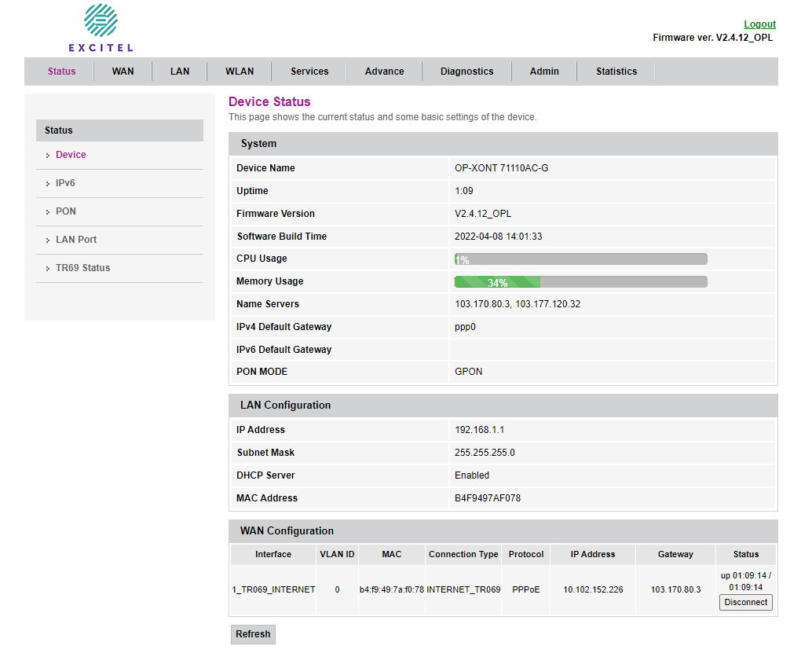Open the WAN menu tab

click(x=123, y=72)
